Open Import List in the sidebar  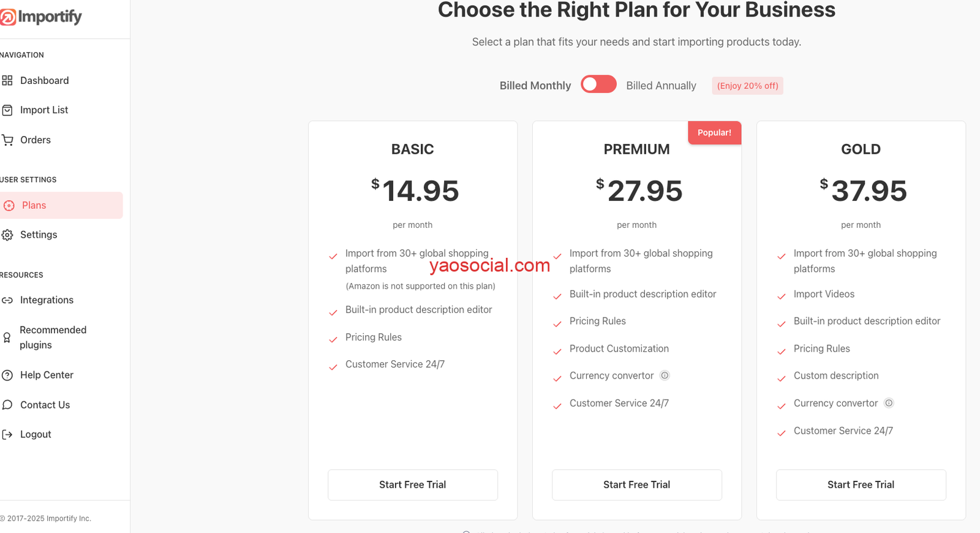44,110
